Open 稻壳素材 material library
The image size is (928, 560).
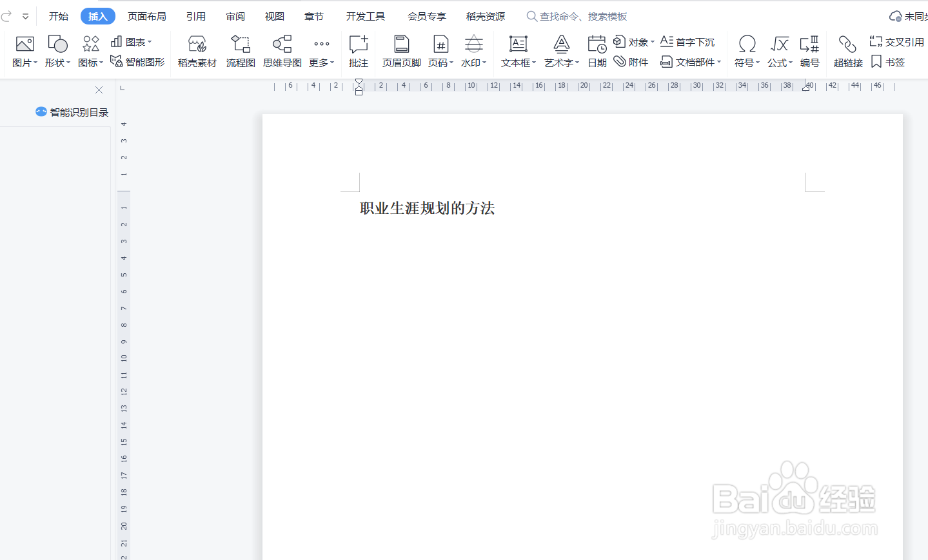197,52
